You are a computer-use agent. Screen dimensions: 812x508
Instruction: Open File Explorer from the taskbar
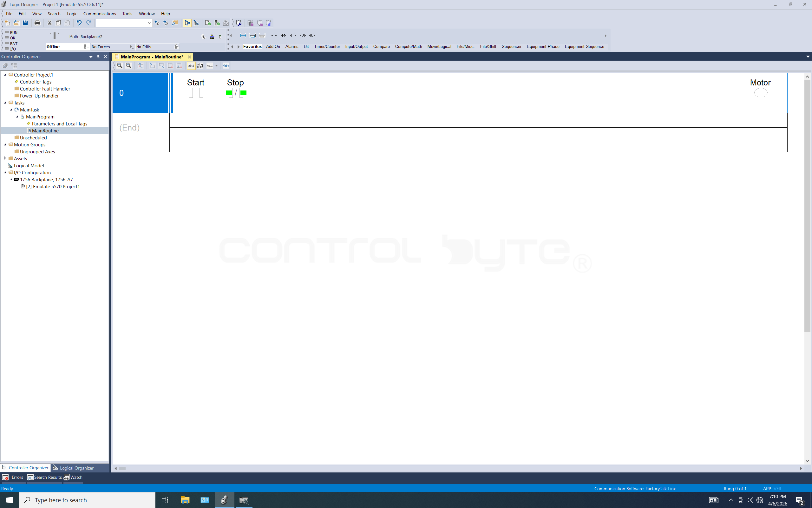click(x=185, y=500)
